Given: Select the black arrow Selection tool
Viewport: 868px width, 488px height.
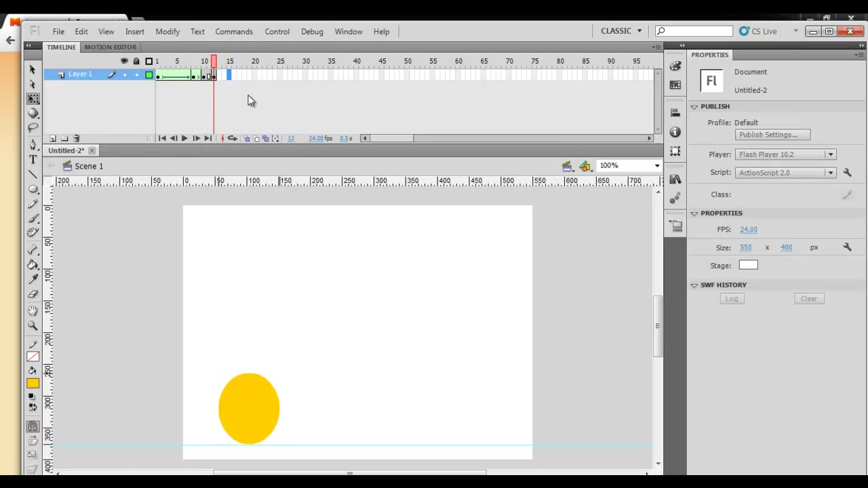Looking at the screenshot, I should tap(33, 69).
